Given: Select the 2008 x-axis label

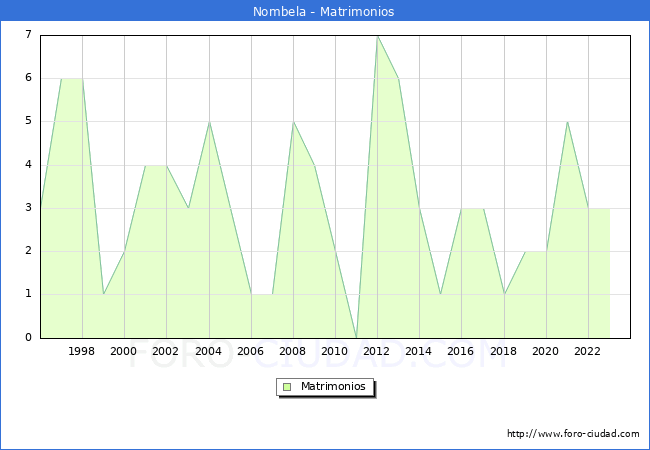Looking at the screenshot, I should pos(293,351).
